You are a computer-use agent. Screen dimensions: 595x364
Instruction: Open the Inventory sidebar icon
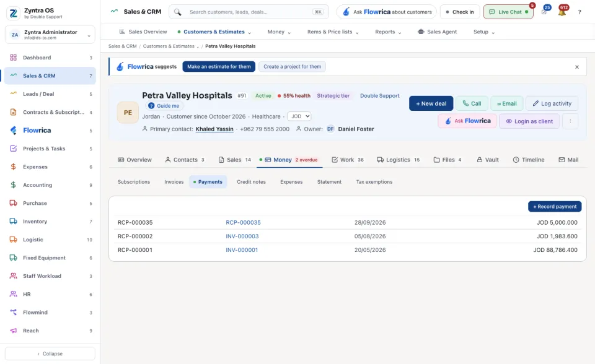13,222
